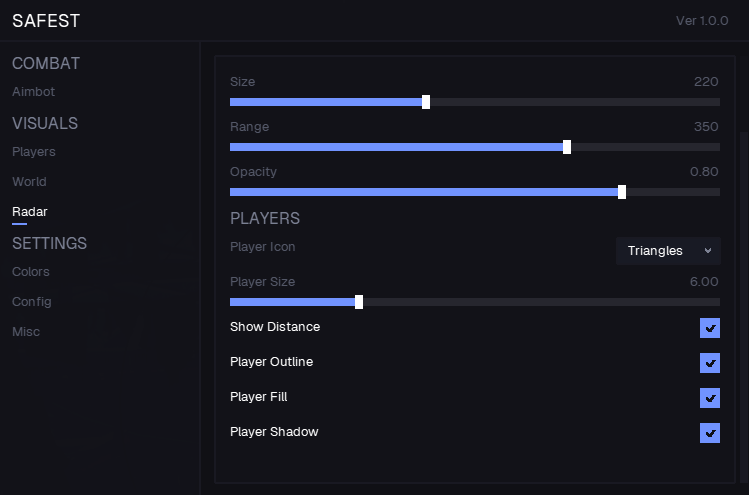This screenshot has height=495, width=749.
Task: Click the Player Icon dropdown chevron arrow
Action: click(708, 251)
